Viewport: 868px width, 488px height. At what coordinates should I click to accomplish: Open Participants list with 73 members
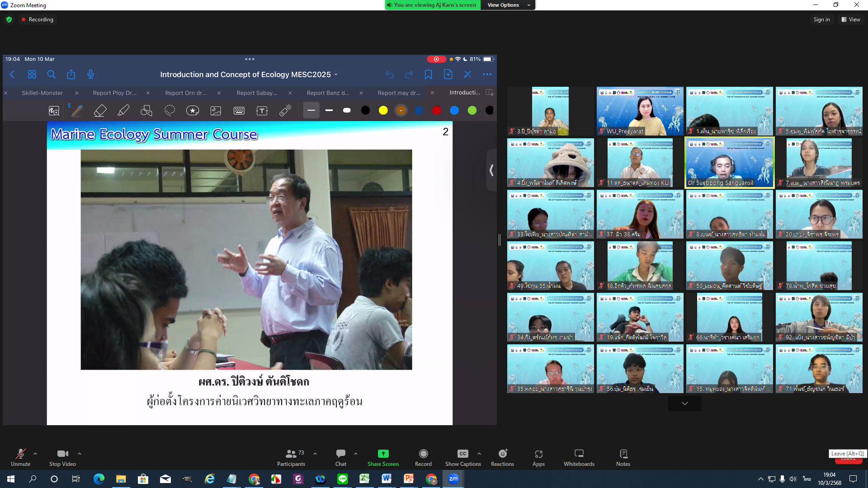292,454
